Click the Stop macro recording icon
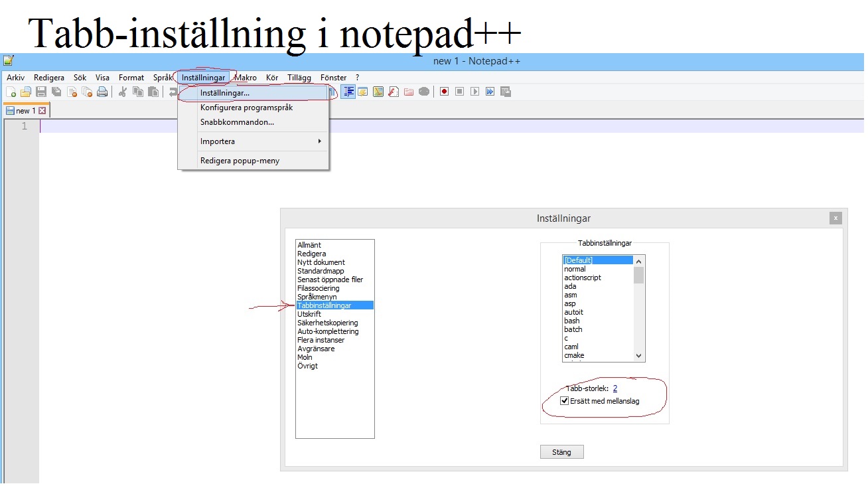This screenshot has width=868, height=486. click(460, 92)
